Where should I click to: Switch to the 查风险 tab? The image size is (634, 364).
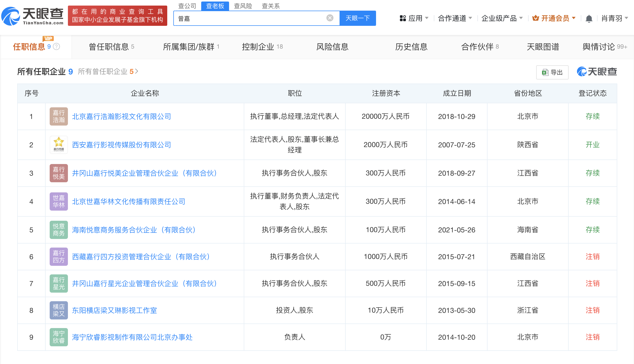click(243, 6)
